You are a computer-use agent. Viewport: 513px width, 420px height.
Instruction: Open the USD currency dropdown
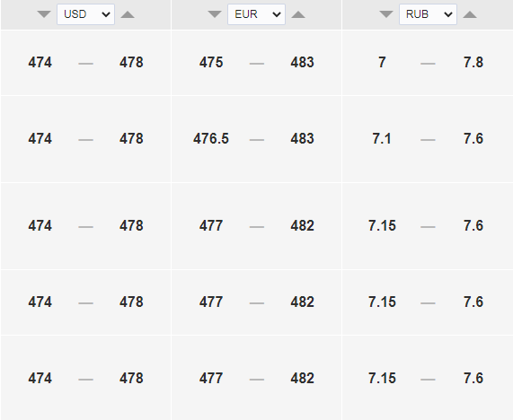pyautogui.click(x=85, y=14)
